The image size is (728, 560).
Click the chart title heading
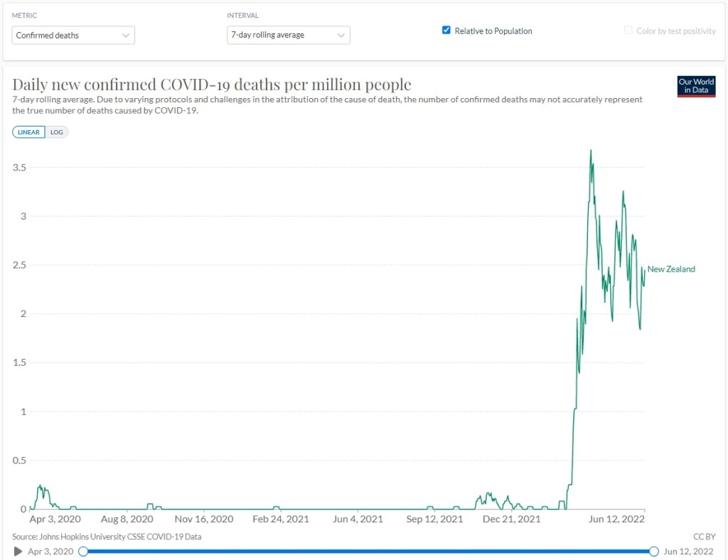212,85
